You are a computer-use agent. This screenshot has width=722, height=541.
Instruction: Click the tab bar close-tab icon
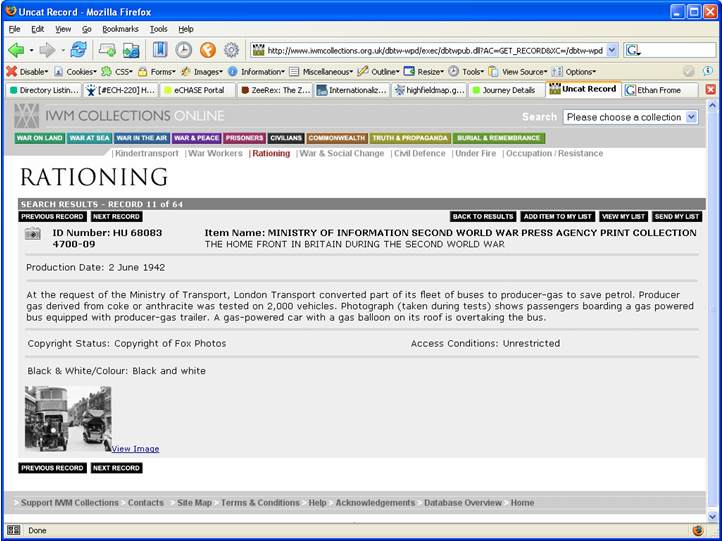(x=710, y=89)
